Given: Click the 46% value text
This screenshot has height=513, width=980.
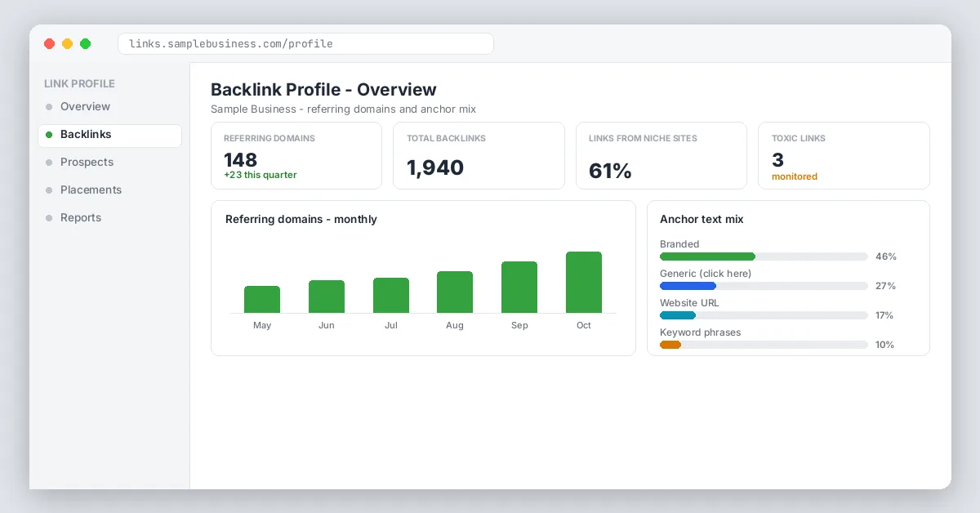Looking at the screenshot, I should pyautogui.click(x=886, y=256).
